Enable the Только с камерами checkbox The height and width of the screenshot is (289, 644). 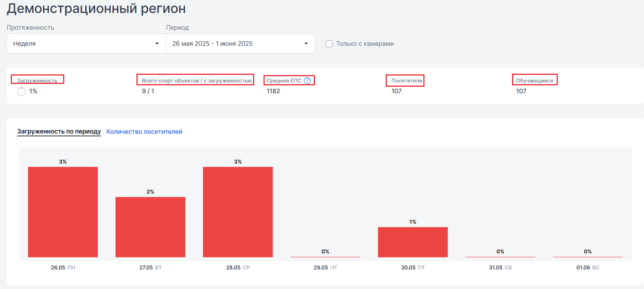point(329,44)
